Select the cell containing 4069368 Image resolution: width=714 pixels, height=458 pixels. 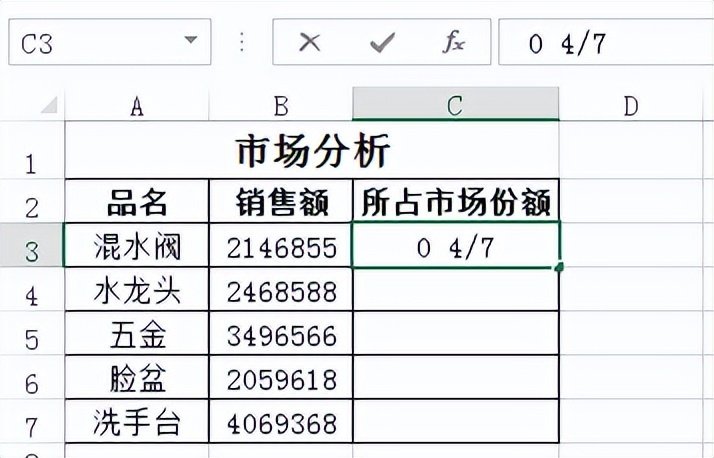[x=281, y=421]
